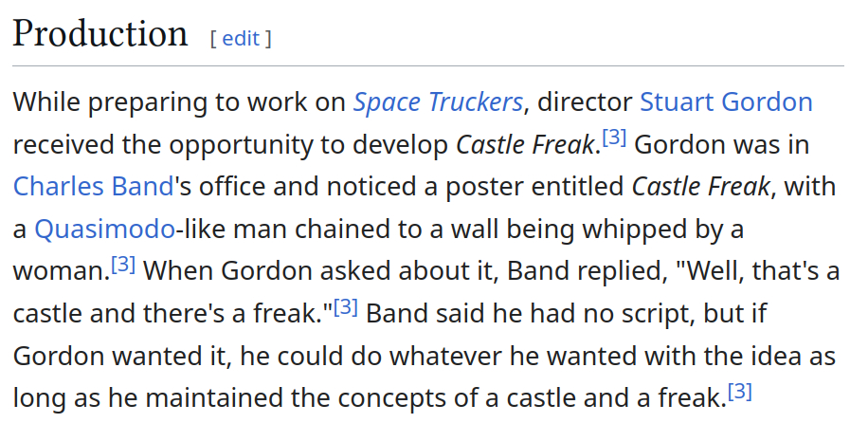Open the Charles Band link

94,186
